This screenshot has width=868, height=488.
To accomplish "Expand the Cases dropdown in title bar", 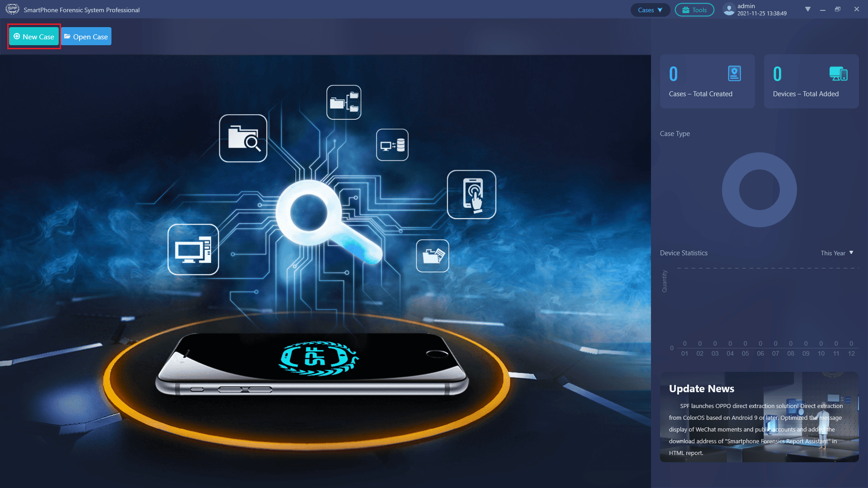I will pos(650,10).
